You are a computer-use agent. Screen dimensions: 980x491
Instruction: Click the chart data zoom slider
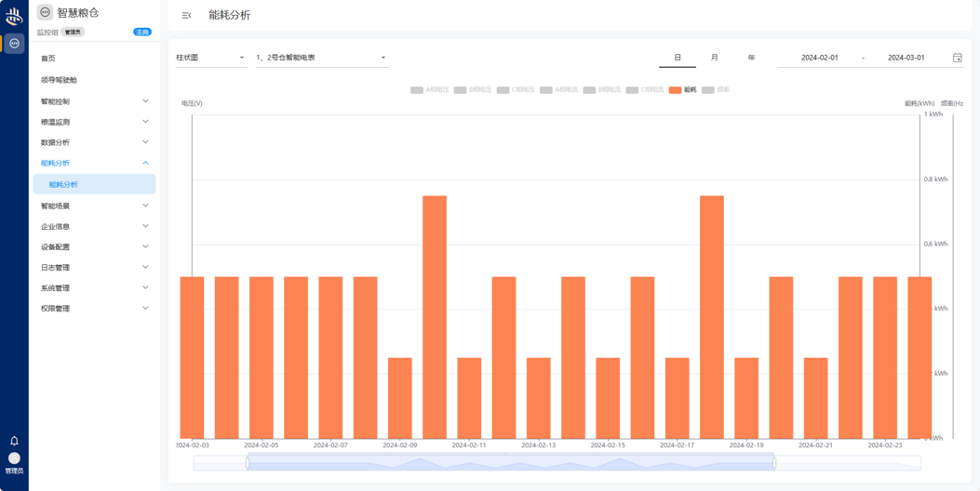coord(510,463)
